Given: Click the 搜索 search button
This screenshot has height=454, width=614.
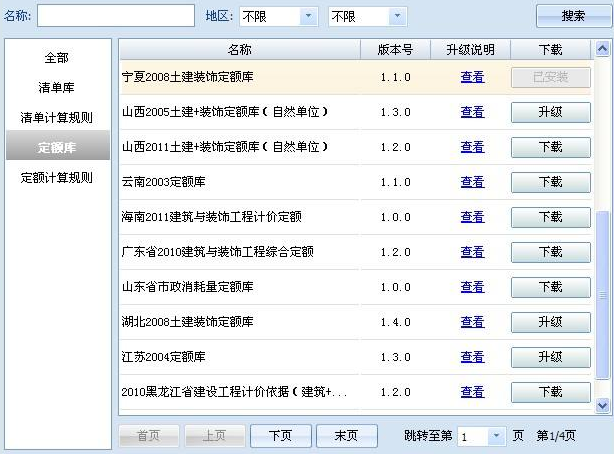Looking at the screenshot, I should point(573,16).
